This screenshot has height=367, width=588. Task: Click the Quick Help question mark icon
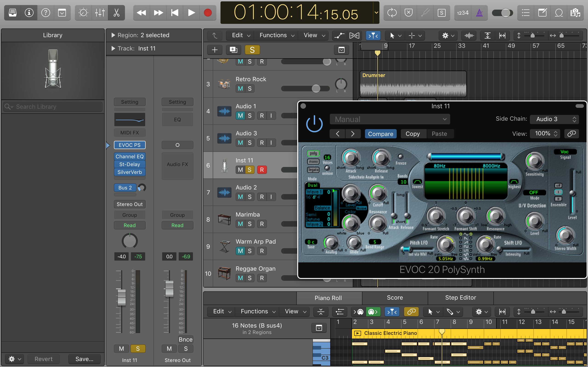tap(45, 13)
